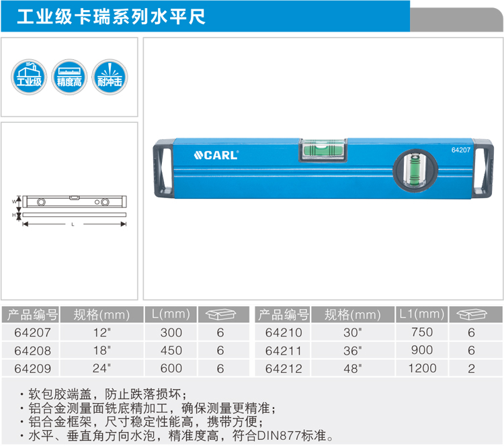
Task: Click the L(mm) column header
Action: point(171,314)
